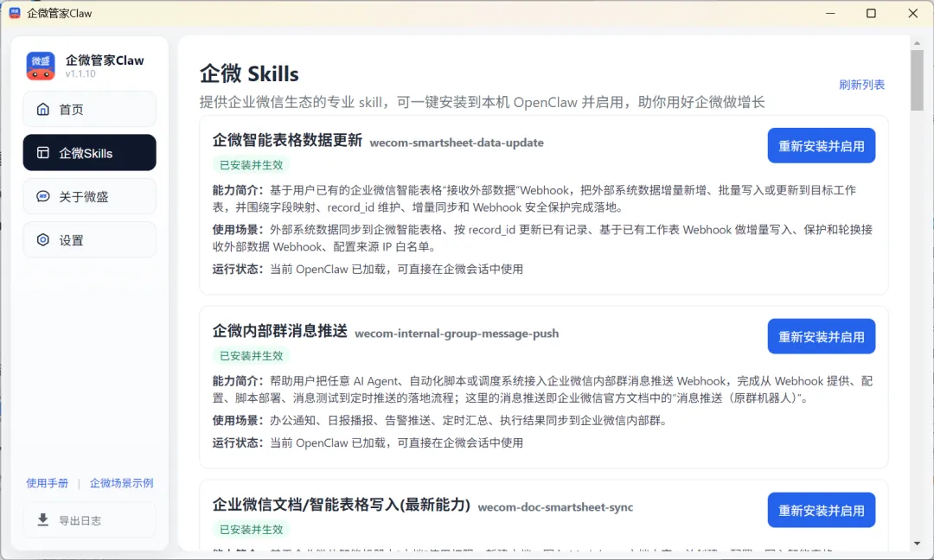The height and width of the screenshot is (560, 934).
Task: Click the 导出日志 button
Action: [x=89, y=520]
